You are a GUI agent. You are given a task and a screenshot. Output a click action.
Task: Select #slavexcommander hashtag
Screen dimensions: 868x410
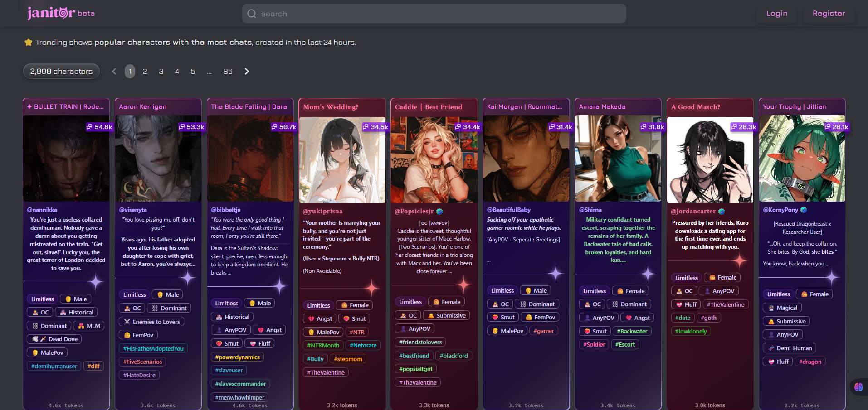[x=240, y=384]
